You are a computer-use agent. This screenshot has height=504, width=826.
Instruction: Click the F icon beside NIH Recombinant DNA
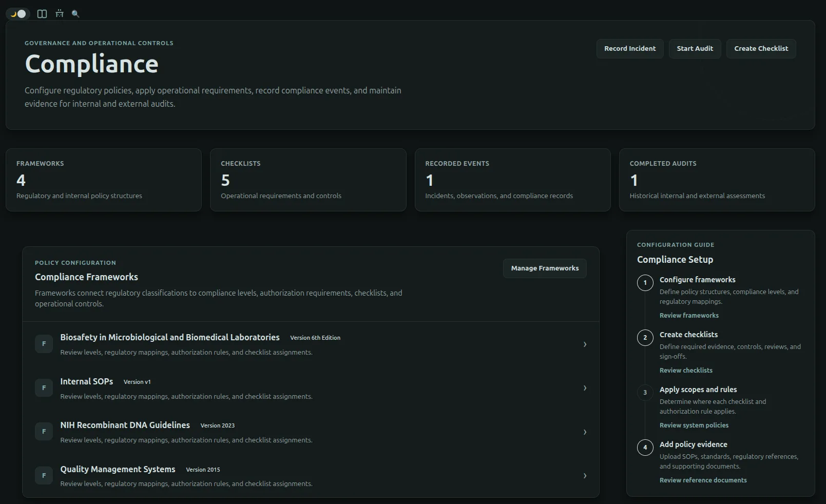point(44,432)
